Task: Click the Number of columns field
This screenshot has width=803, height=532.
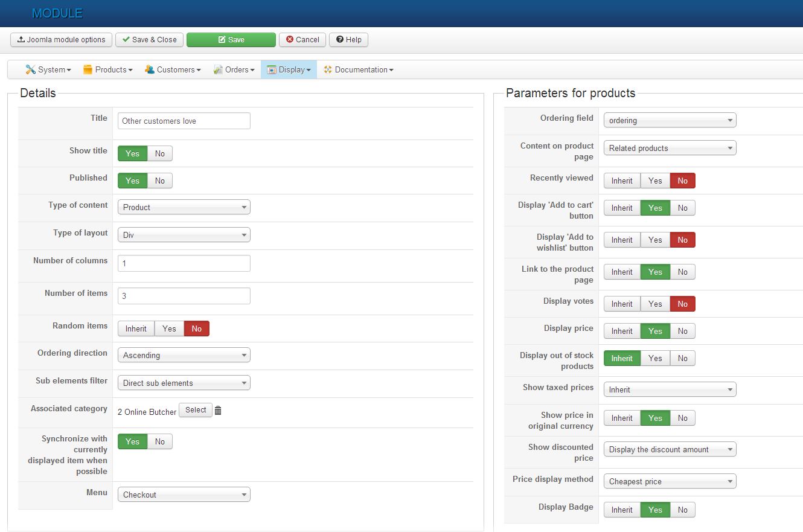Action: (x=184, y=263)
